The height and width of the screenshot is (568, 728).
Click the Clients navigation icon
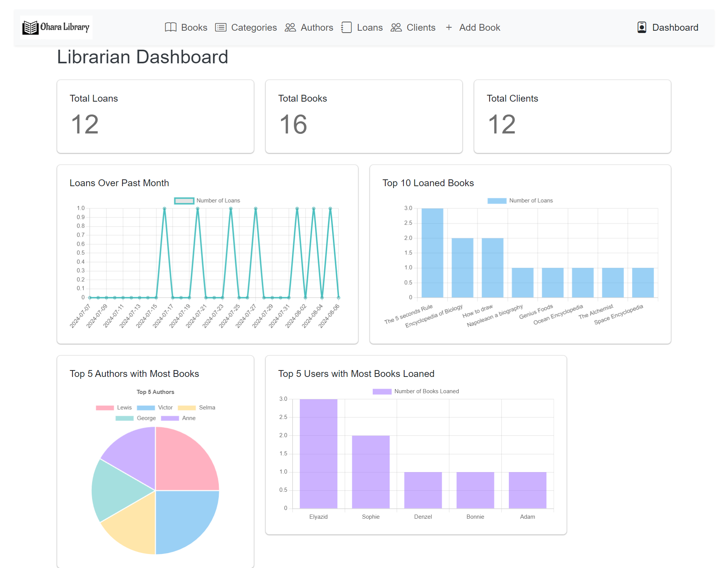tap(395, 27)
